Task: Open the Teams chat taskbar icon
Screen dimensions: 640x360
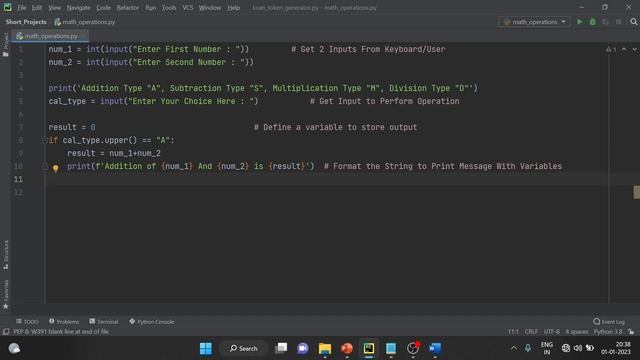Action: pos(303,348)
